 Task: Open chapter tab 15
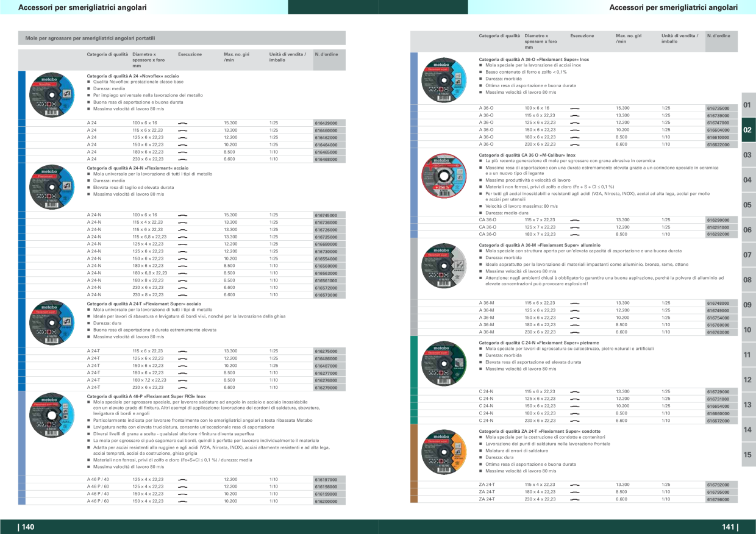[748, 455]
